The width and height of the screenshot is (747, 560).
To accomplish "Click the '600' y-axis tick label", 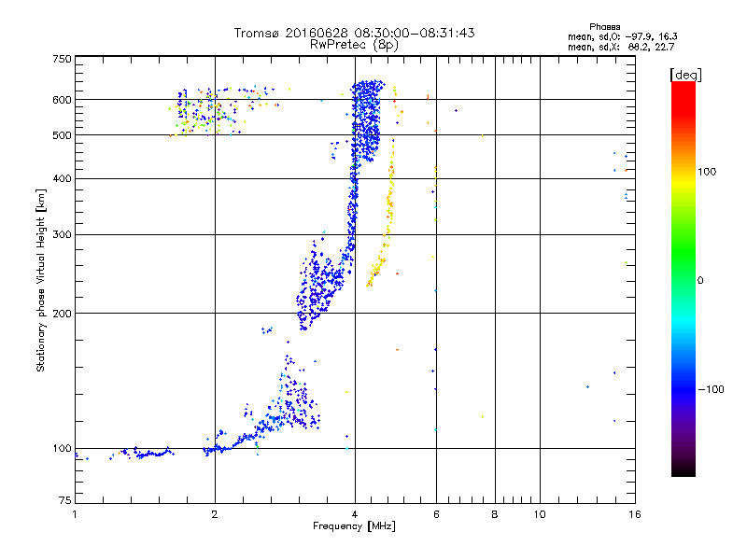I will pos(63,100).
